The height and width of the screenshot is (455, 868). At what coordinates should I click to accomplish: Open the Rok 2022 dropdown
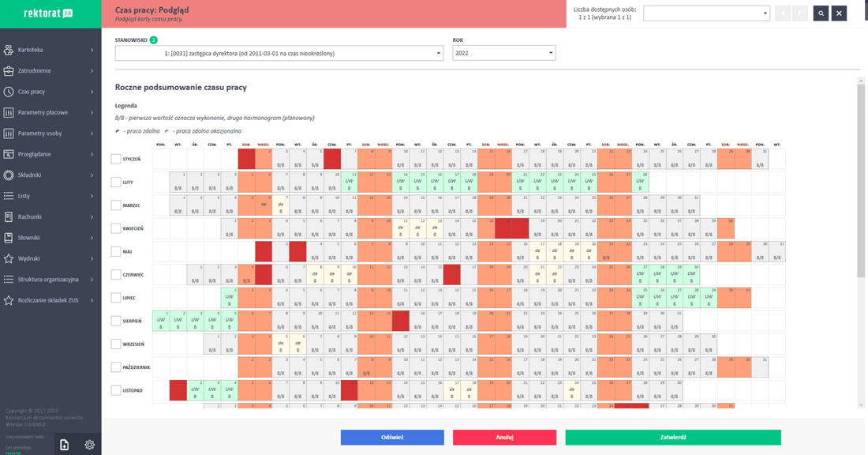click(x=503, y=53)
